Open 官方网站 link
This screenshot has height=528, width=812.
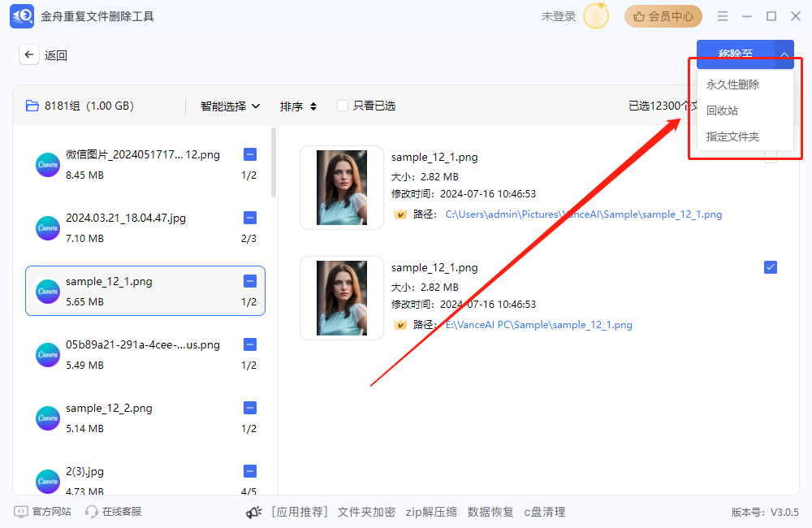52,512
